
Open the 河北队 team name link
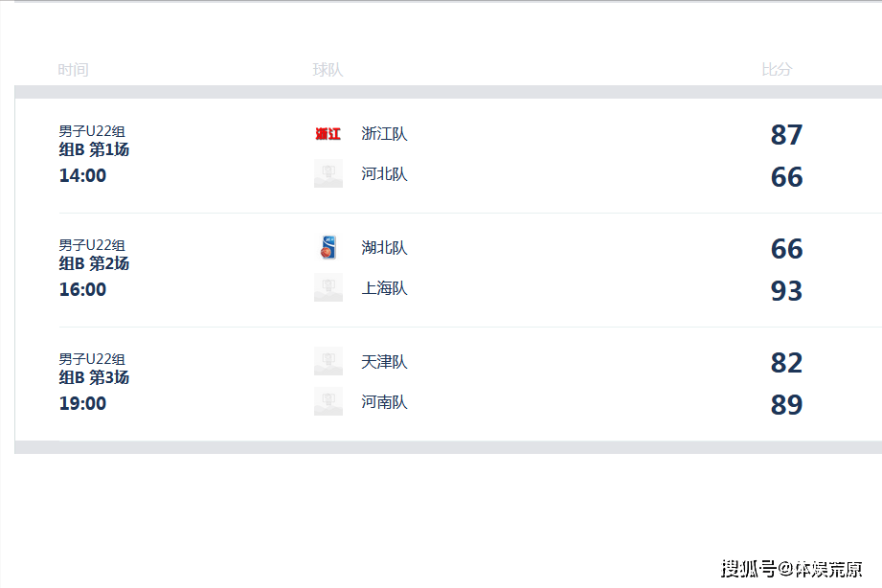(x=384, y=174)
